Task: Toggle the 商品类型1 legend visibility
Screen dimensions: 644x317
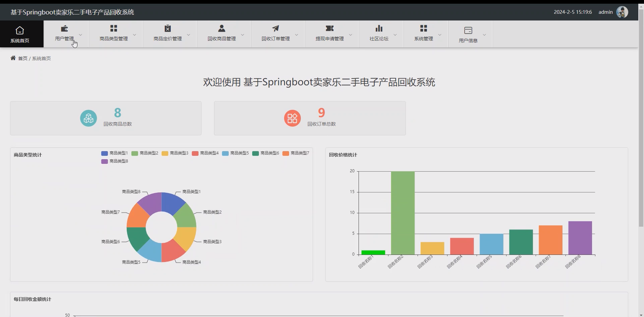Action: [114, 153]
